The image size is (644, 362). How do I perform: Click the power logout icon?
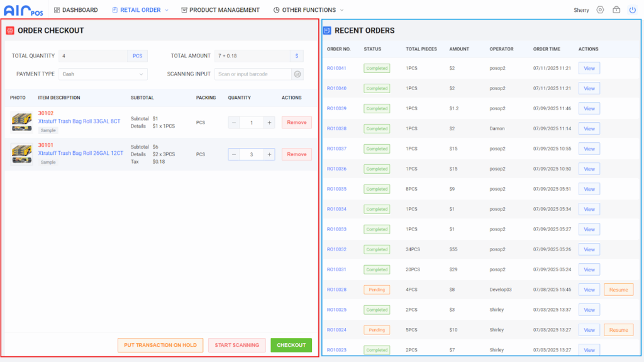tap(632, 10)
